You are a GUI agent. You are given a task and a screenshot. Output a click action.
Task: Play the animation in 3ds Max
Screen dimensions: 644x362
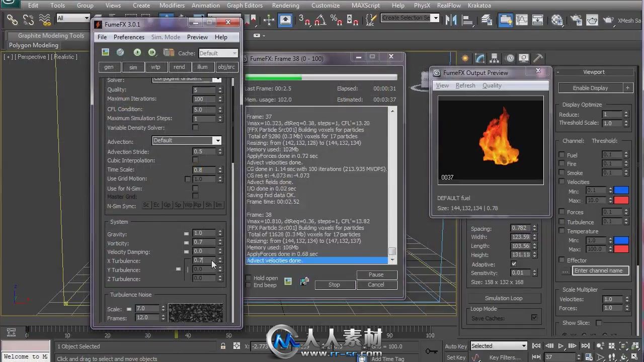pos(561,346)
